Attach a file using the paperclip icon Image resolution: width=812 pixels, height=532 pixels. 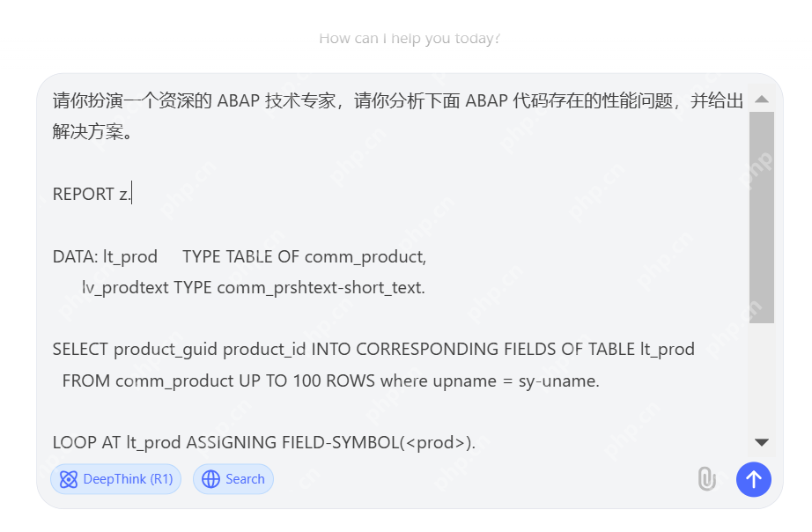point(706,479)
